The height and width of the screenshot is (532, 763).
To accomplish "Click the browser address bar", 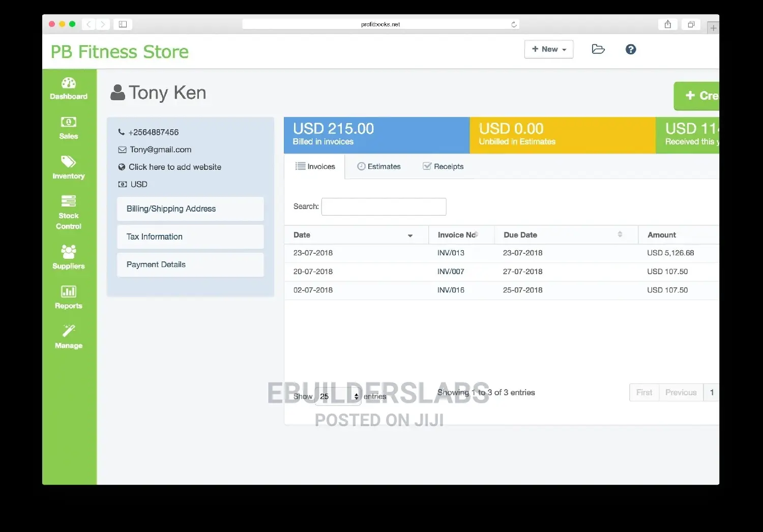I will pyautogui.click(x=380, y=24).
